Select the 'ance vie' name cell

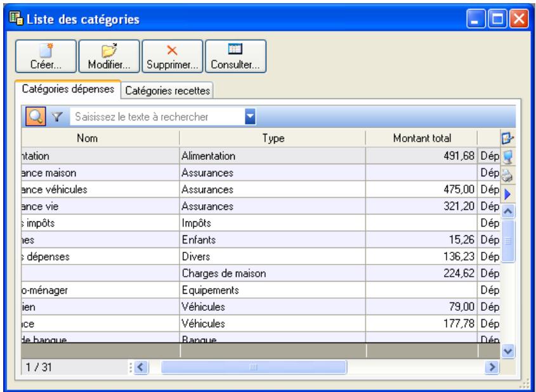(100, 206)
